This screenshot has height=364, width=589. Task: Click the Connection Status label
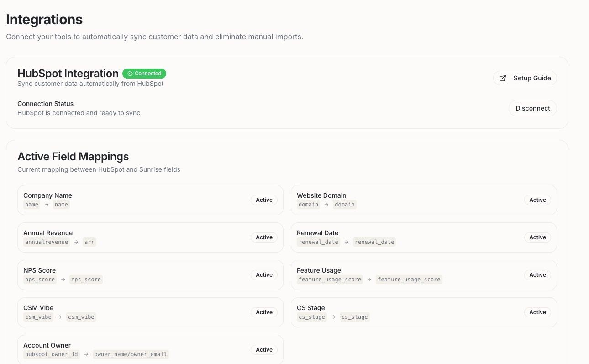coord(46,104)
